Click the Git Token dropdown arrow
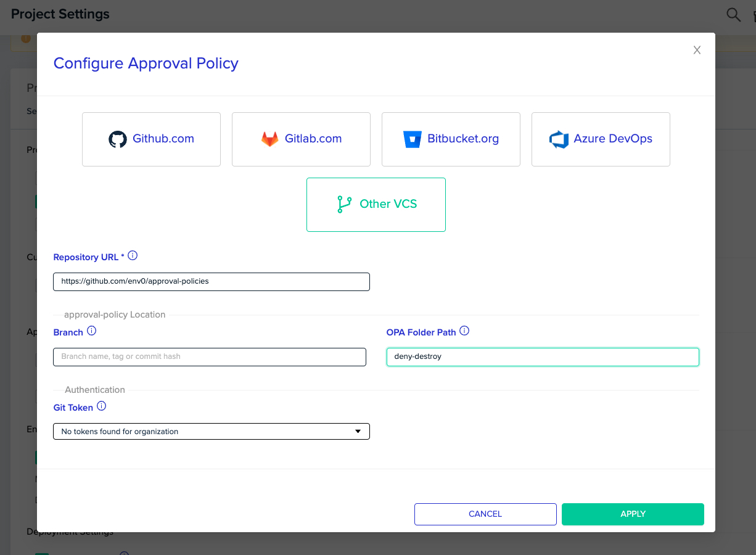This screenshot has width=756, height=555. [x=358, y=432]
